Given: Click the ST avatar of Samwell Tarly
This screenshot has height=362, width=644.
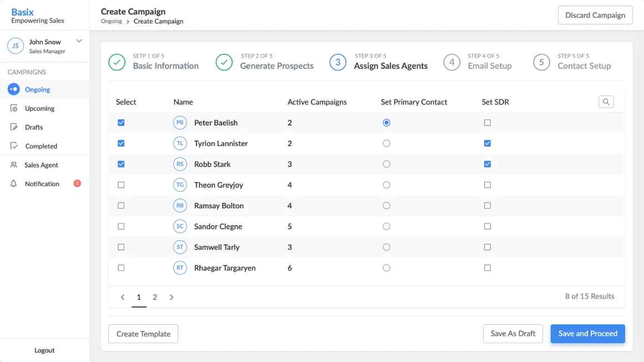Looking at the screenshot, I should tap(180, 247).
